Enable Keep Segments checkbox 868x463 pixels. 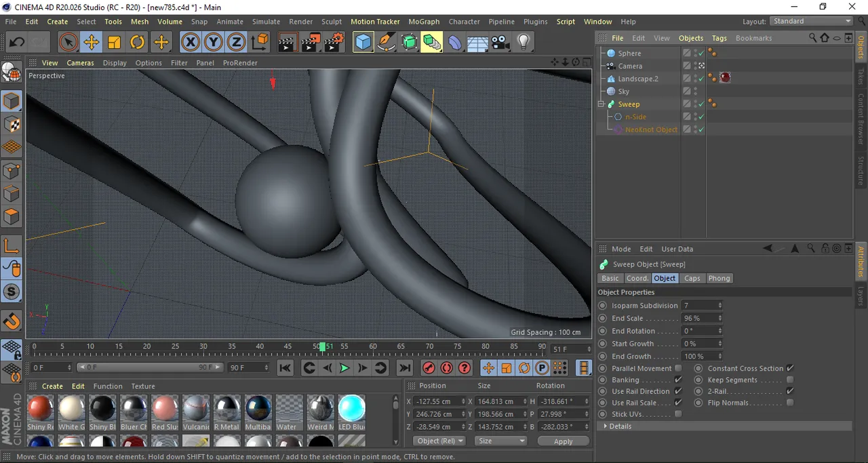click(x=790, y=380)
